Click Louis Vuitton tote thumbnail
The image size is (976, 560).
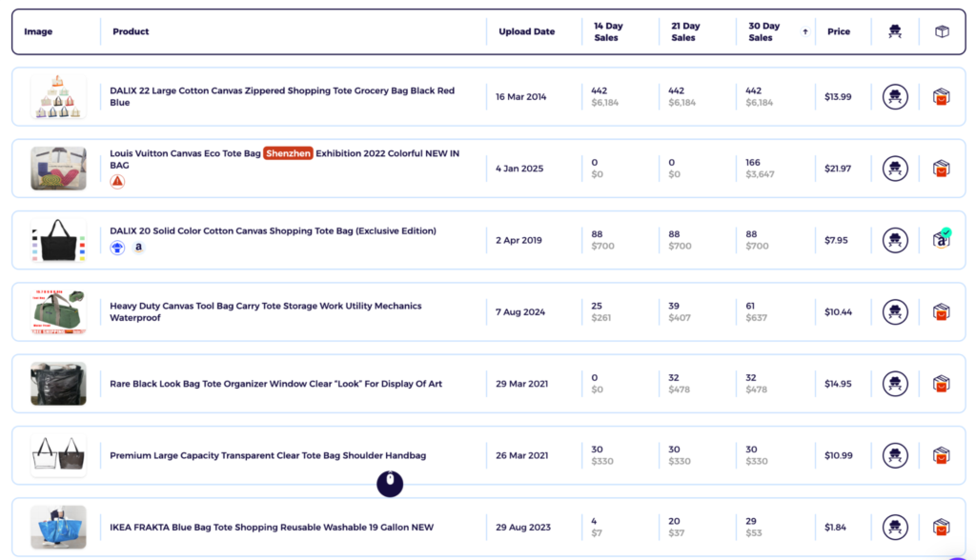coord(58,168)
